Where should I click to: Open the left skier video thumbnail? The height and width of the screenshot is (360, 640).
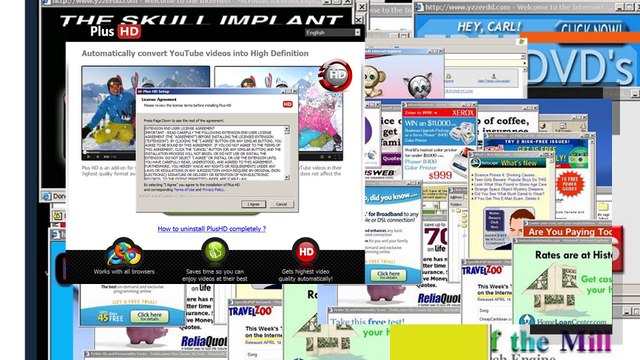(109, 113)
